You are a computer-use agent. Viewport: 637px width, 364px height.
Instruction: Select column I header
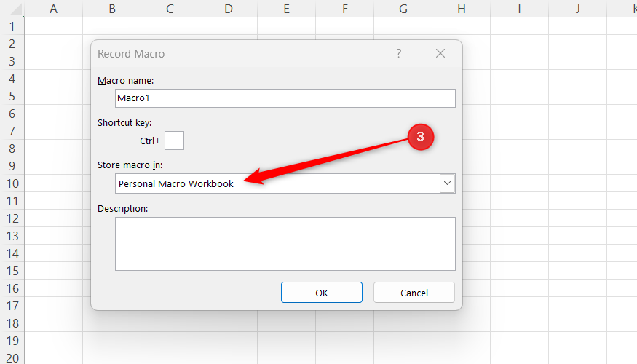(519, 9)
